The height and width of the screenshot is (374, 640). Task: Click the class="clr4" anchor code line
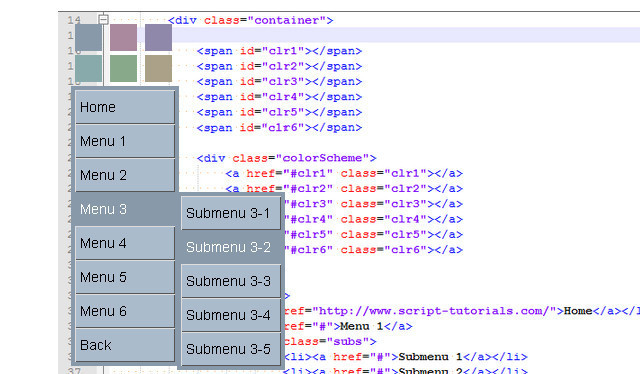374,219
